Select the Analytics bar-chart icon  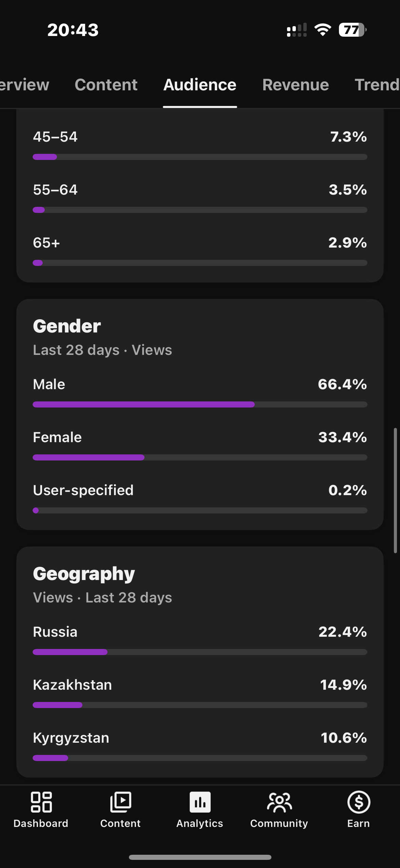tap(200, 802)
